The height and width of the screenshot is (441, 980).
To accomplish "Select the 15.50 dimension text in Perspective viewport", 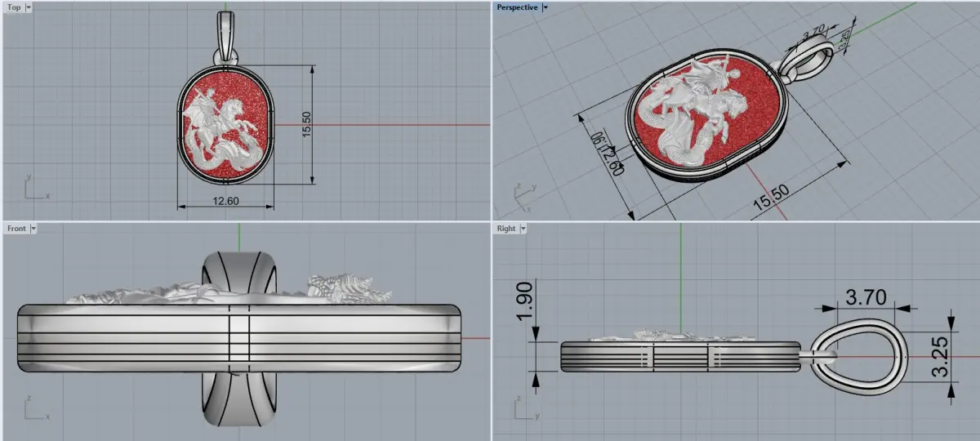I will [x=770, y=198].
